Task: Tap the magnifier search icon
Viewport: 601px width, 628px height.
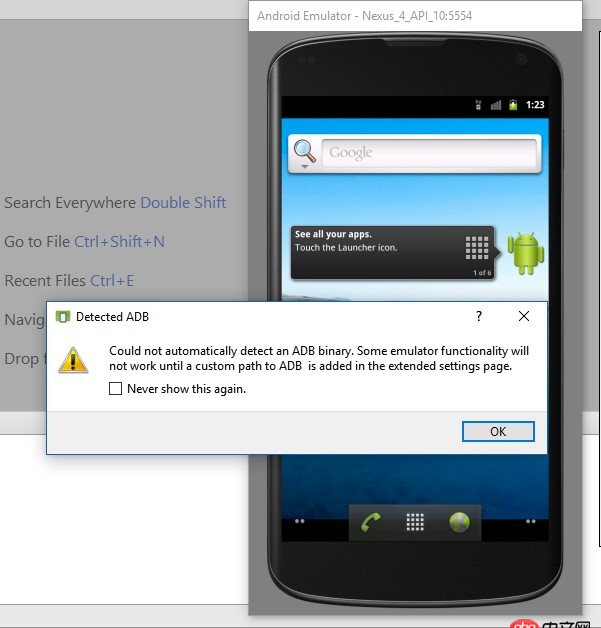Action: tap(304, 152)
